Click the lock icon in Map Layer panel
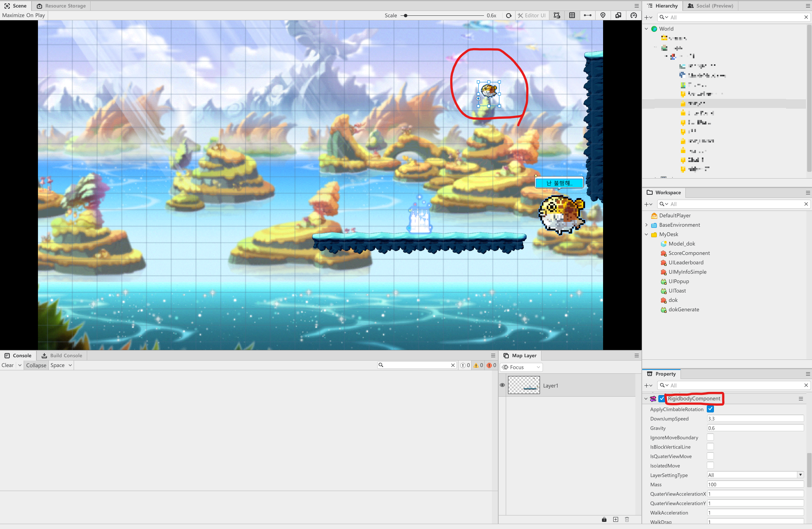Viewport: 812px width, 529px height. tap(604, 519)
